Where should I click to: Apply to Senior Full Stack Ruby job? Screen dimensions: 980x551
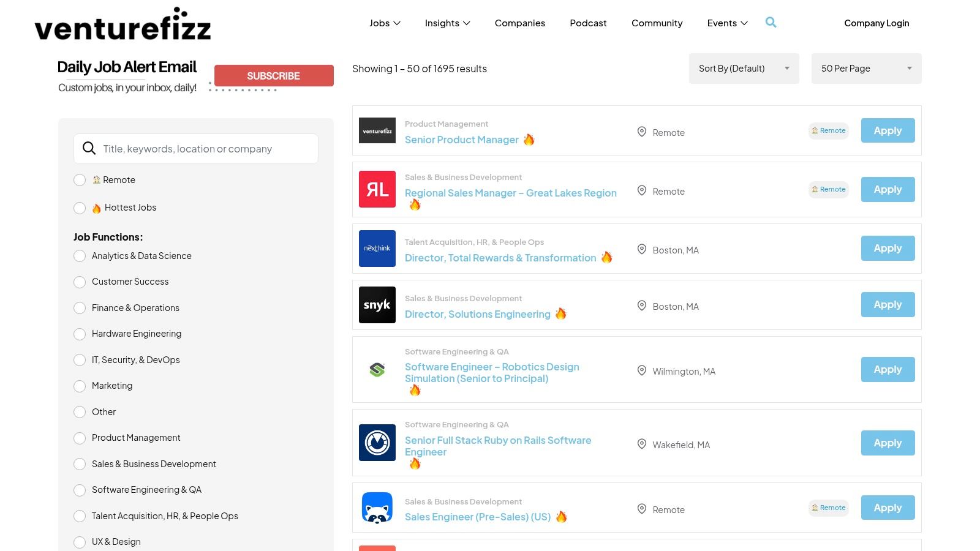click(888, 443)
